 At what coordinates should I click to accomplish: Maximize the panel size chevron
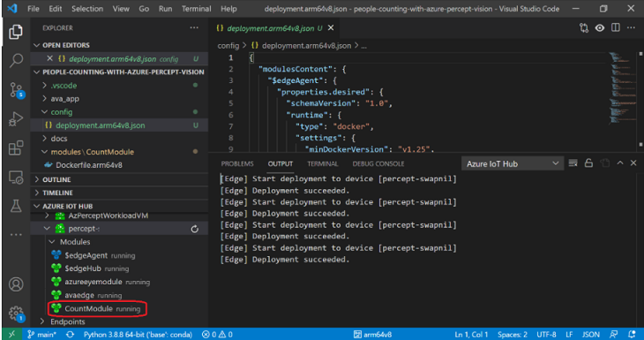(620, 163)
